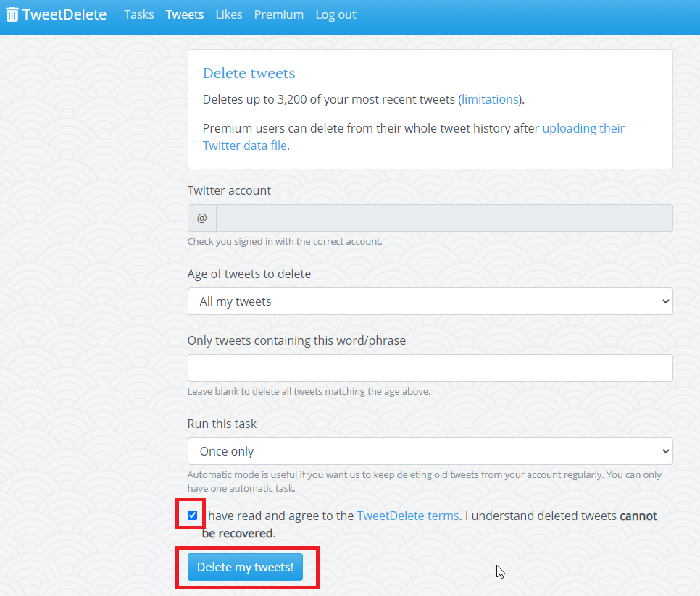Open the Tasks menu item
The image size is (700, 596).
(x=139, y=14)
